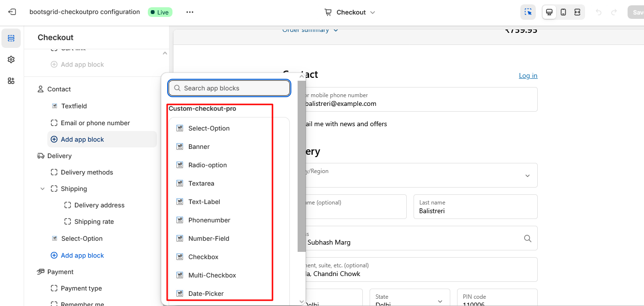The image size is (644, 306).
Task: Click the plus icon beside highlighted Add app block
Action: [54, 139]
